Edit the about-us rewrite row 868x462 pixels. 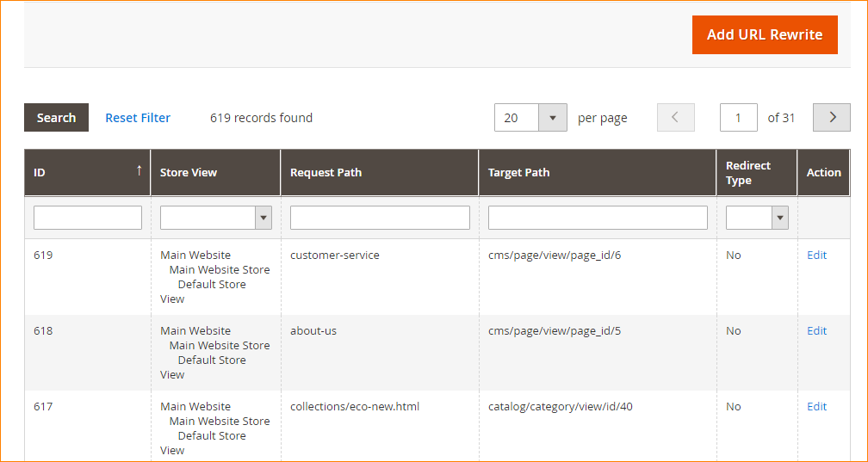tap(816, 330)
